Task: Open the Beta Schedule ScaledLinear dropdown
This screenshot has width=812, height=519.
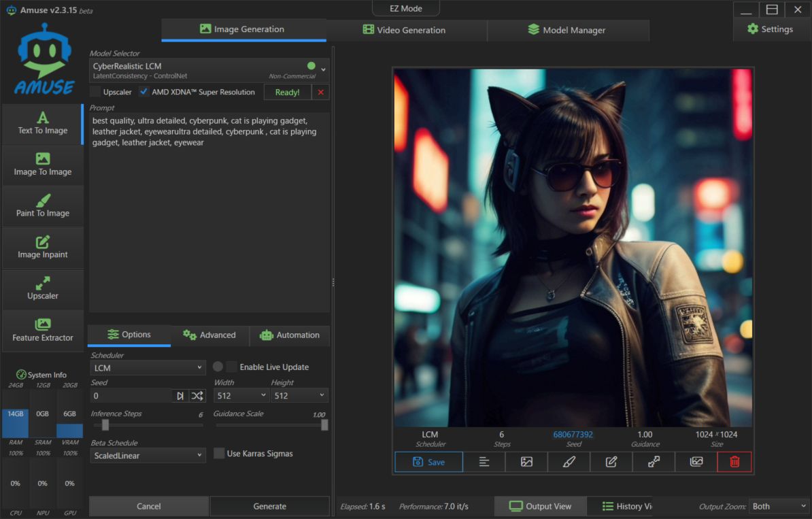Action: tap(148, 456)
